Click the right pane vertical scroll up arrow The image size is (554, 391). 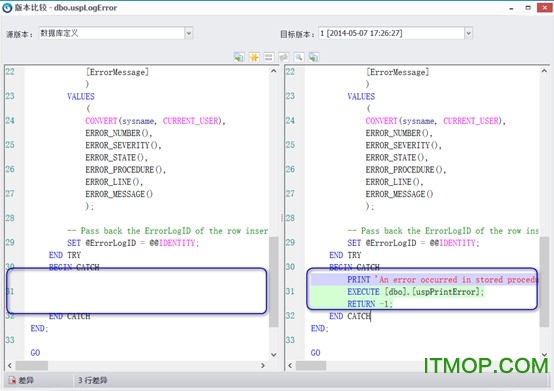544,71
